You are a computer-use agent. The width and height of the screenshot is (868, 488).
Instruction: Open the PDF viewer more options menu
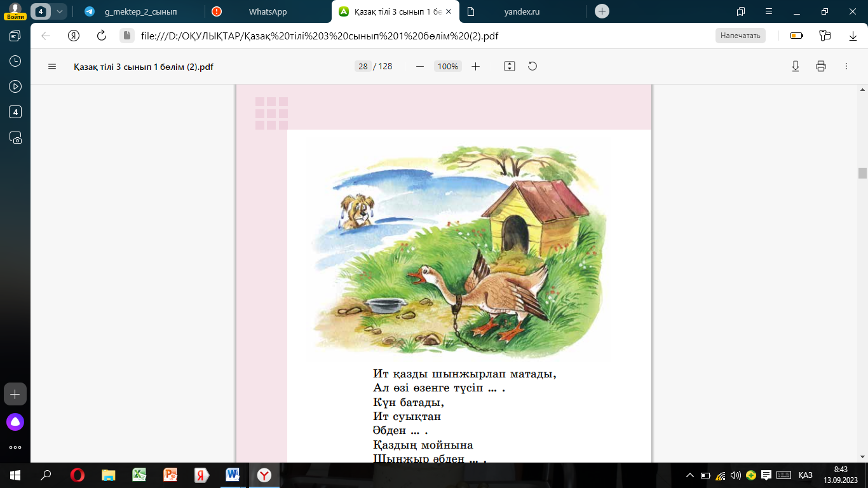[x=846, y=66]
